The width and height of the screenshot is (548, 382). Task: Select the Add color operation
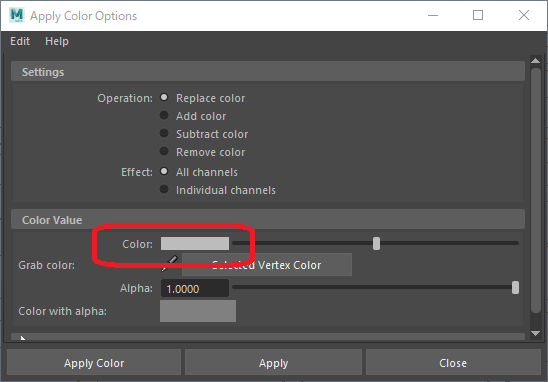coord(164,115)
